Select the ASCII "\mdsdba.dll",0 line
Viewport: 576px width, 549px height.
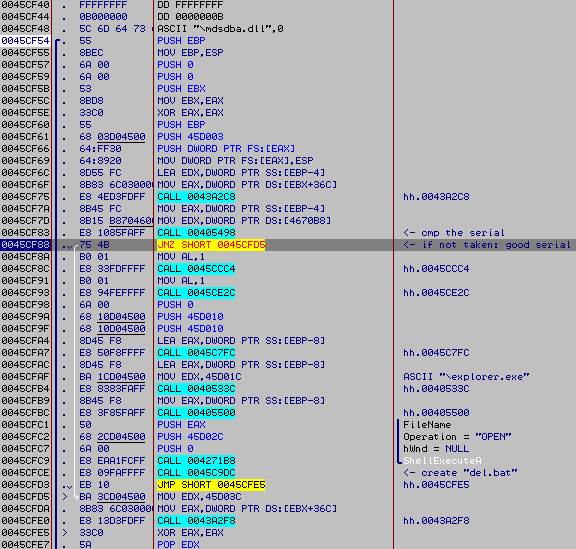(220, 29)
